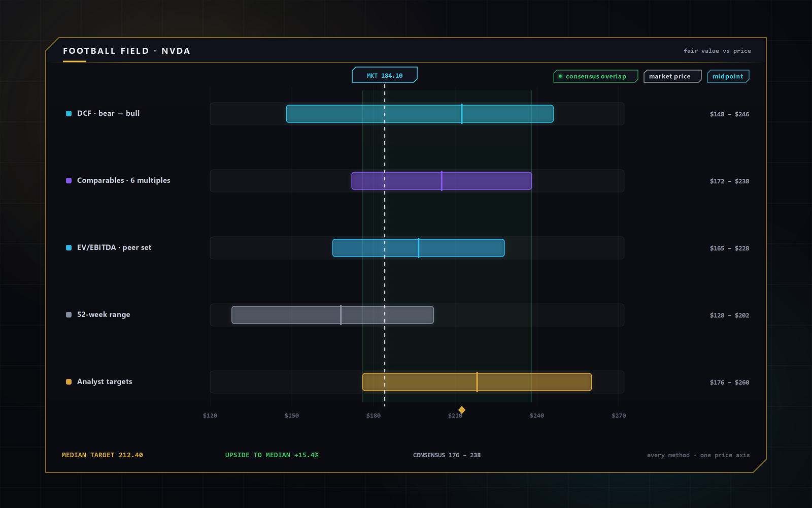Image resolution: width=812 pixels, height=508 pixels.
Task: Select the Comparables purple range bar
Action: pos(442,181)
